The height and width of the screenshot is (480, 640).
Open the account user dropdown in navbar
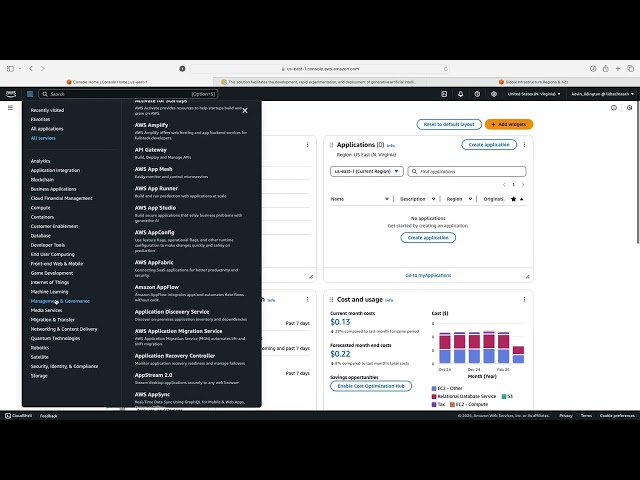pos(602,94)
